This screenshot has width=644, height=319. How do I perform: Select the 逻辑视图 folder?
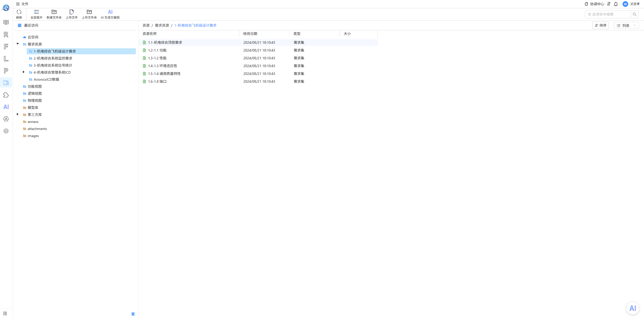point(35,94)
